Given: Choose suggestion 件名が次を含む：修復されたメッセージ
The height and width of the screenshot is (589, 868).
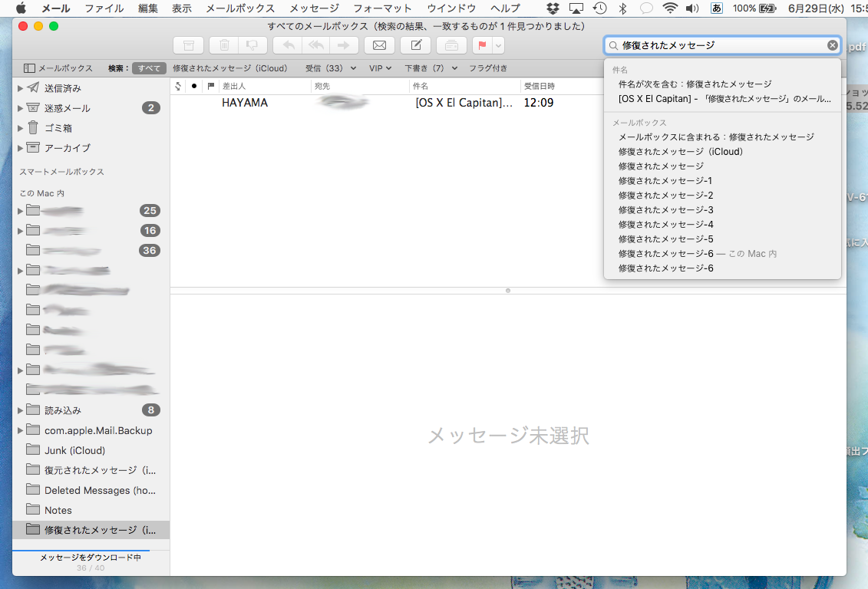Looking at the screenshot, I should point(722,84).
